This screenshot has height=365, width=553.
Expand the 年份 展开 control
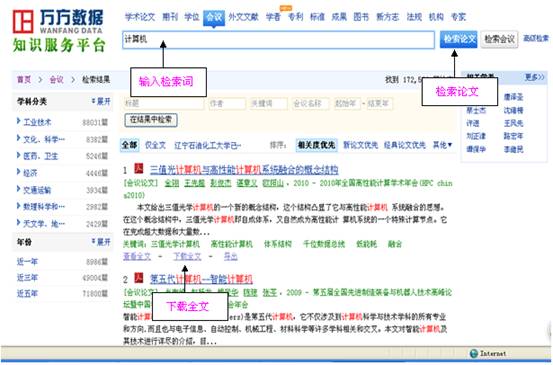(101, 242)
